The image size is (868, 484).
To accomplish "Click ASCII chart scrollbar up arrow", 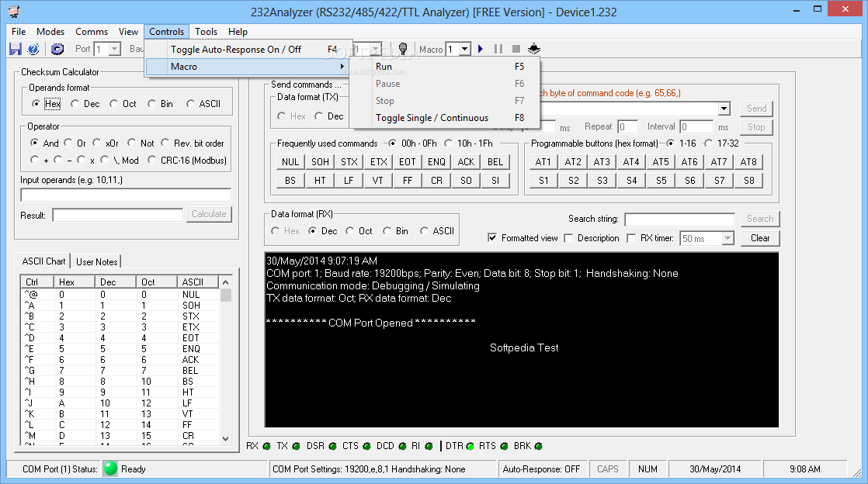I will click(x=225, y=282).
